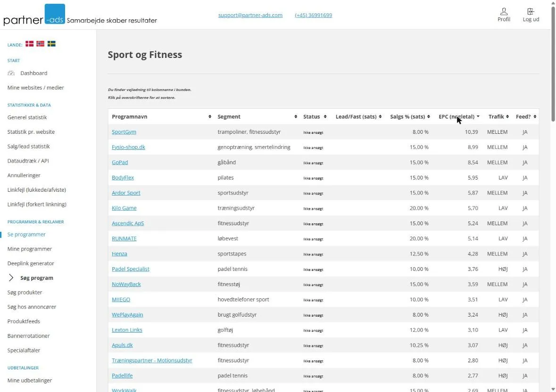Click support@partner-ads.com email link

point(250,15)
